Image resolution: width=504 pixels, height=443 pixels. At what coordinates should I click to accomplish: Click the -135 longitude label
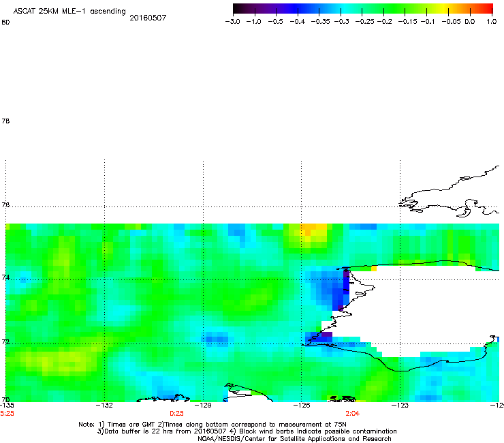click(7, 405)
